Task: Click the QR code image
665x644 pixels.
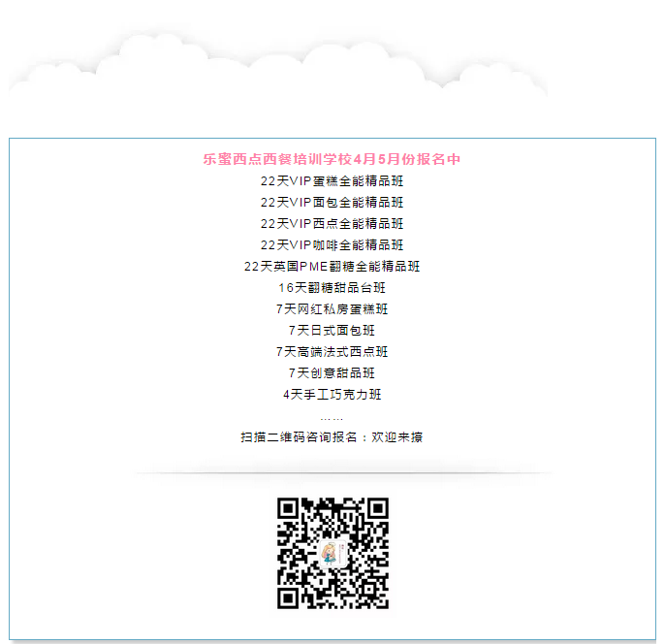Action: pos(332,553)
